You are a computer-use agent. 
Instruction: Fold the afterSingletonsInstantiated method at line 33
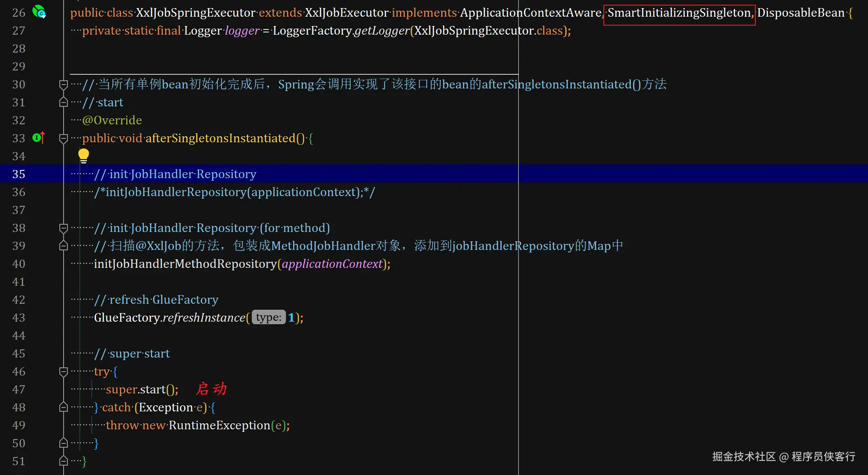[x=64, y=138]
